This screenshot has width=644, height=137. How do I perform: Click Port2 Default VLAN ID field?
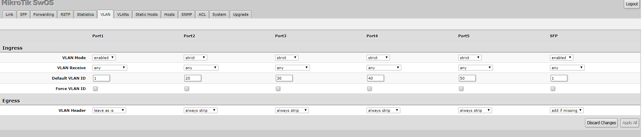click(x=193, y=78)
